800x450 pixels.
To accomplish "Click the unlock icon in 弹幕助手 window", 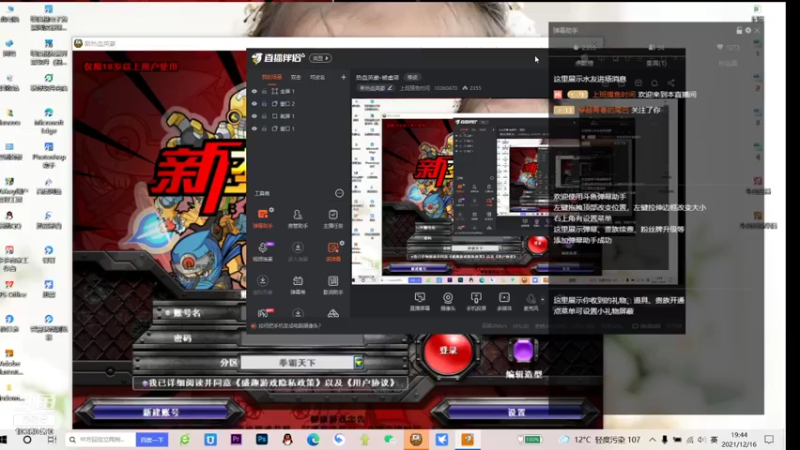I will [x=739, y=30].
